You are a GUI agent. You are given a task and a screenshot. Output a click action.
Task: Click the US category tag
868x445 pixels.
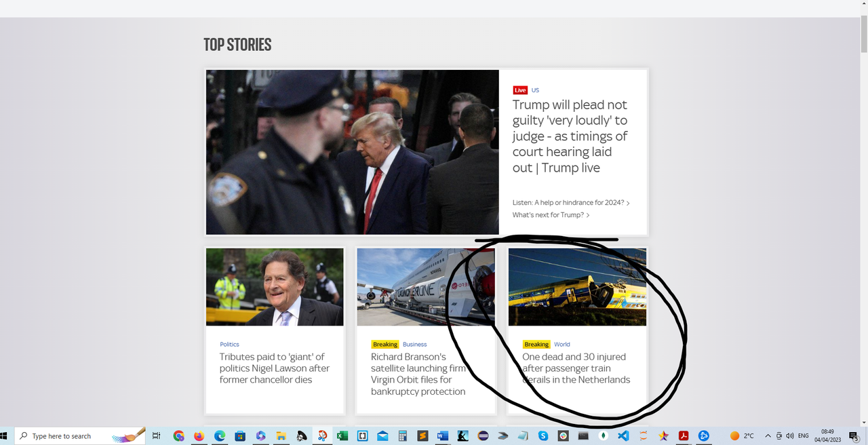[x=535, y=90]
